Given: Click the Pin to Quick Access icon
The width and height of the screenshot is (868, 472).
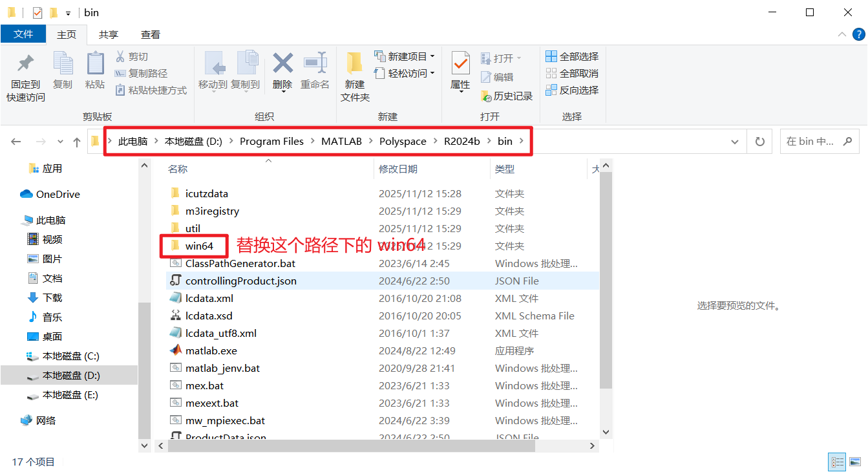Looking at the screenshot, I should [26, 63].
